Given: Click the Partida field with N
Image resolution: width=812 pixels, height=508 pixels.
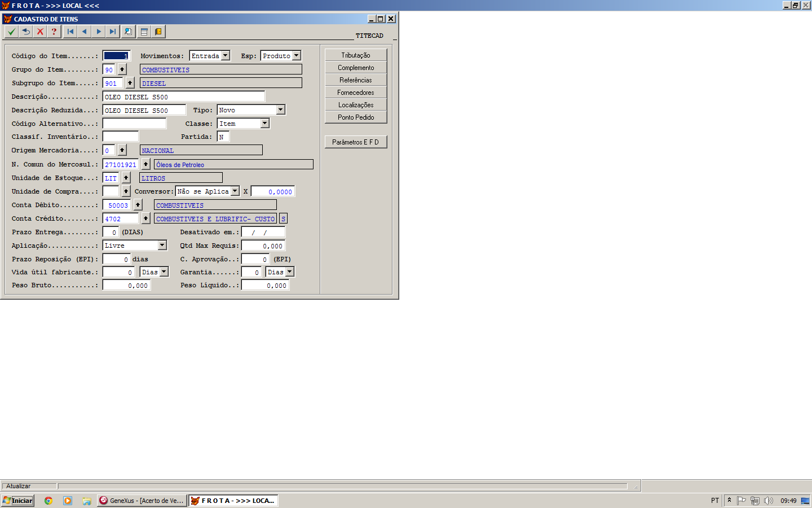Looking at the screenshot, I should [223, 137].
